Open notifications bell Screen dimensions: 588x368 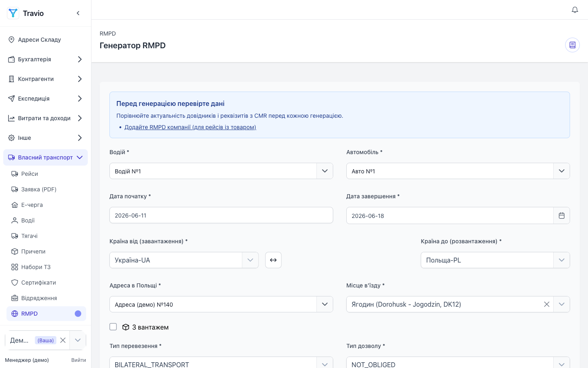point(575,10)
